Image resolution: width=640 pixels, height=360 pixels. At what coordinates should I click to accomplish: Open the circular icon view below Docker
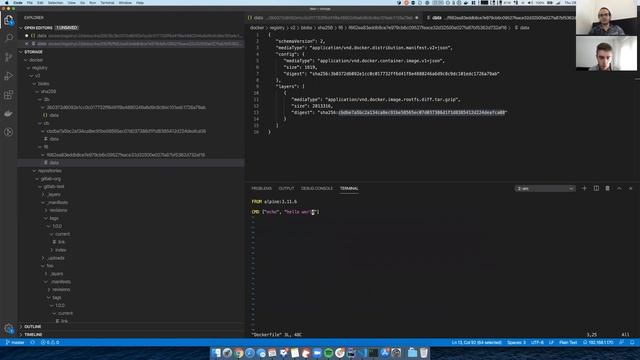9,132
